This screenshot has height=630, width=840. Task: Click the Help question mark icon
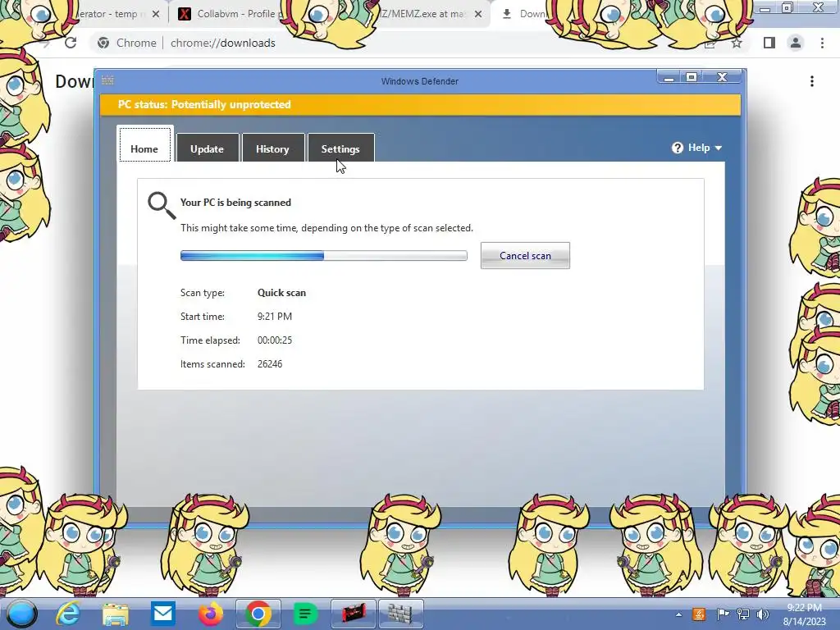[678, 148]
